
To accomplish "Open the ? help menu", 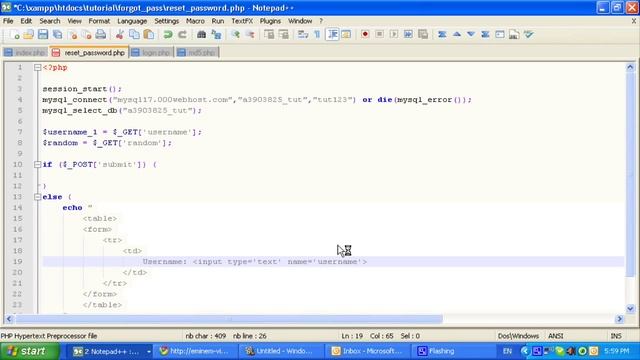I will click(x=321, y=21).
